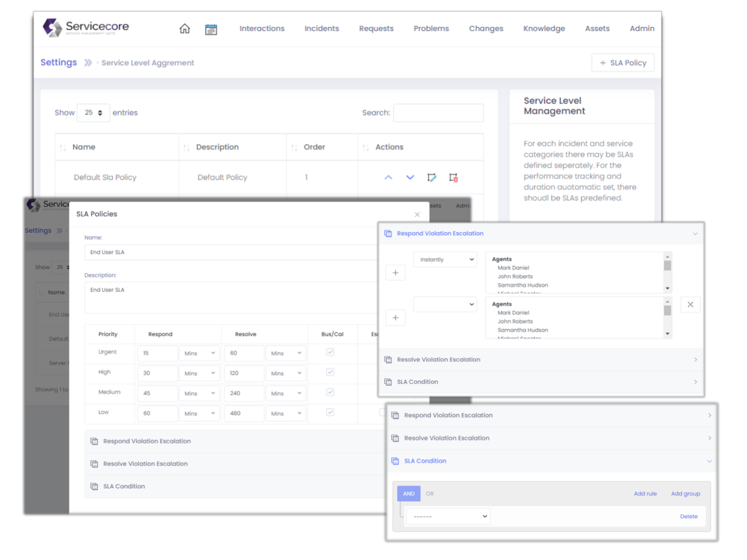Image resolution: width=747 pixels, height=560 pixels.
Task: Open the Knowledge menu
Action: tap(544, 28)
